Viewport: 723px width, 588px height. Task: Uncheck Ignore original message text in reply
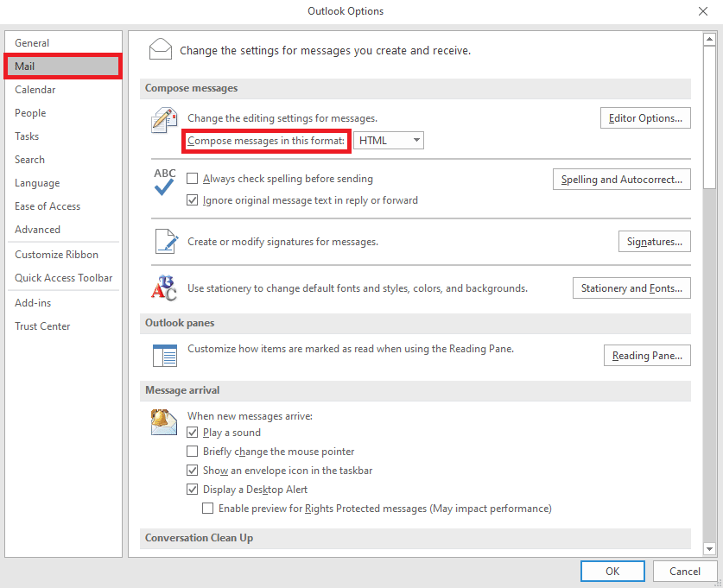pyautogui.click(x=193, y=200)
